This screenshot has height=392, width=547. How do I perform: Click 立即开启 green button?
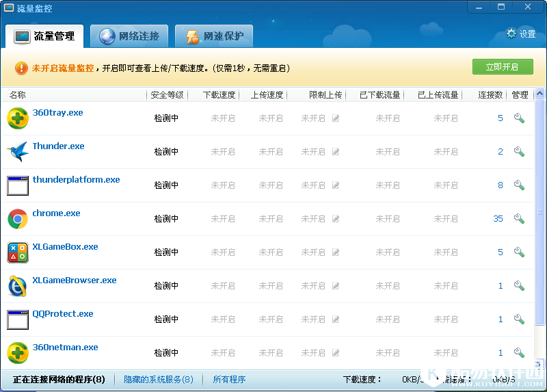(503, 66)
